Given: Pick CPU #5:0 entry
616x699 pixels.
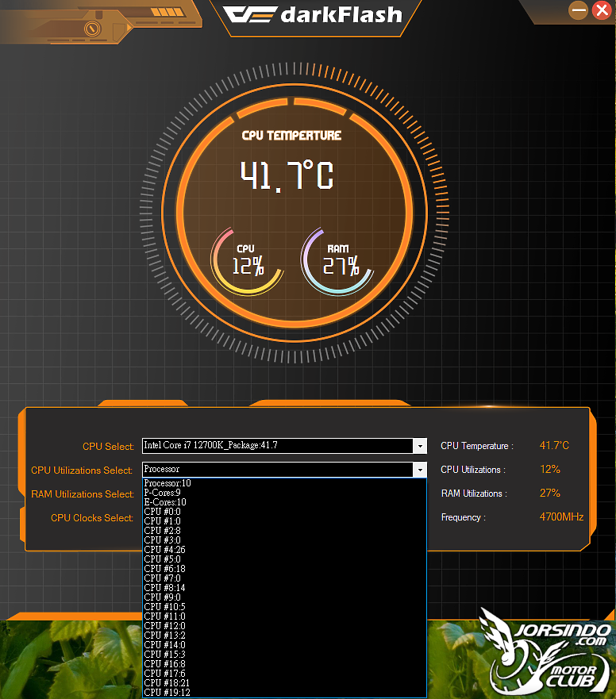Looking at the screenshot, I should [x=284, y=559].
